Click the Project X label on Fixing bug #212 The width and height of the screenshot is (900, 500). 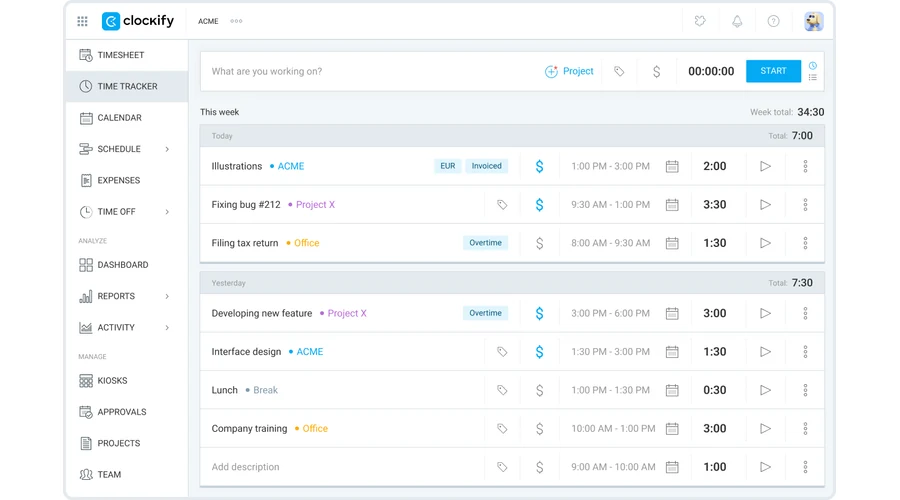(315, 205)
